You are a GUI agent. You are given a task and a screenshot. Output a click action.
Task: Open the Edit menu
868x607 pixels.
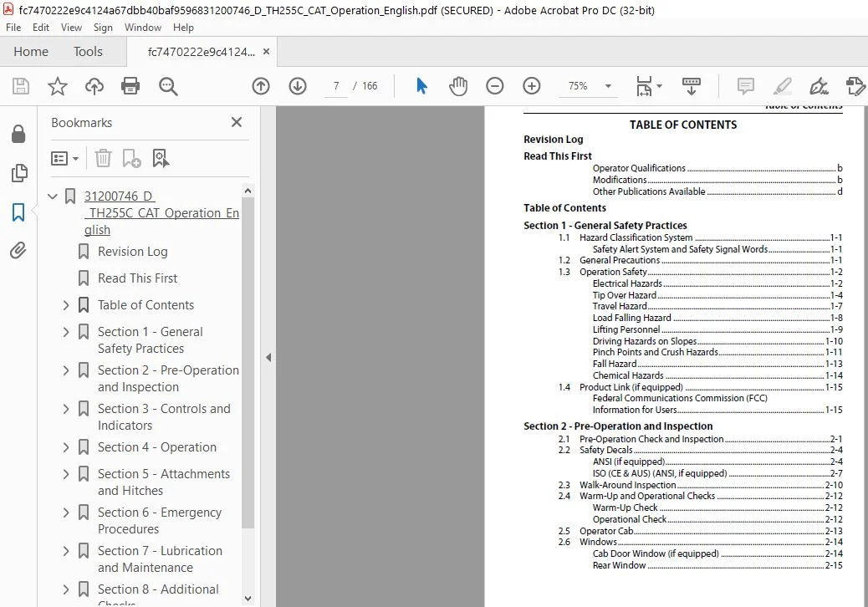click(41, 27)
